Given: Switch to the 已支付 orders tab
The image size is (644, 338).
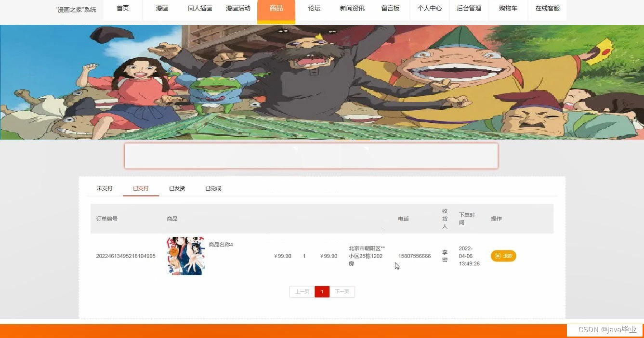Looking at the screenshot, I should pos(141,188).
